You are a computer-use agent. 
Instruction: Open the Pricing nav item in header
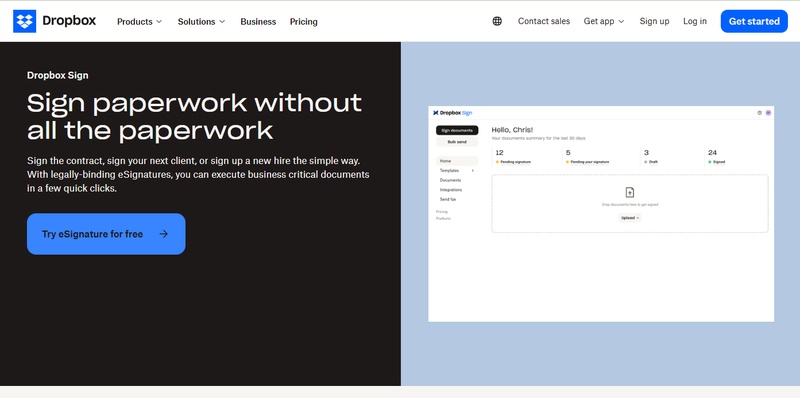tap(304, 21)
